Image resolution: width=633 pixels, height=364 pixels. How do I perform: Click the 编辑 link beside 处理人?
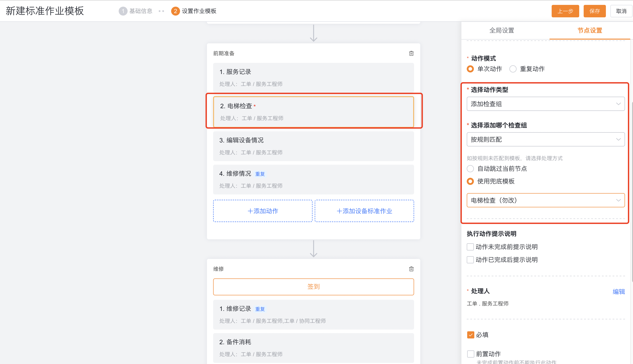619,292
